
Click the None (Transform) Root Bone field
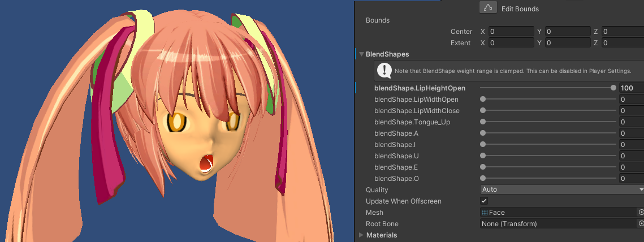pos(557,224)
